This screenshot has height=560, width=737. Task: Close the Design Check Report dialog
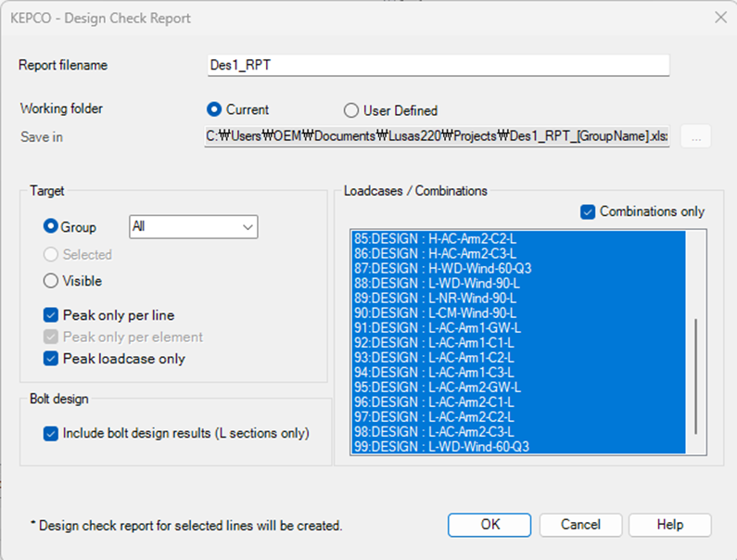click(719, 17)
